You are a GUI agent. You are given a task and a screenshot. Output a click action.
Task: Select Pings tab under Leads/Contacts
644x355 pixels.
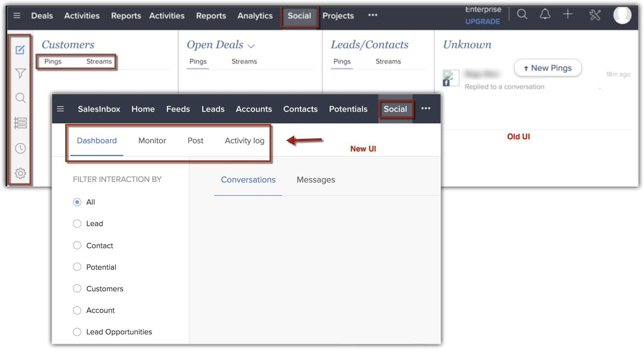coord(342,61)
